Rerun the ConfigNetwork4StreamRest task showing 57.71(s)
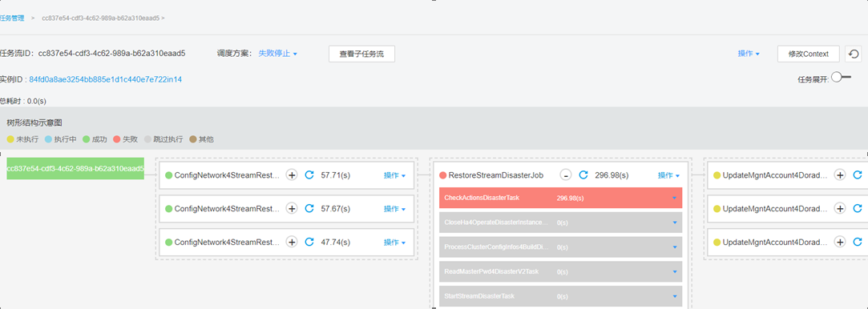 pyautogui.click(x=309, y=175)
